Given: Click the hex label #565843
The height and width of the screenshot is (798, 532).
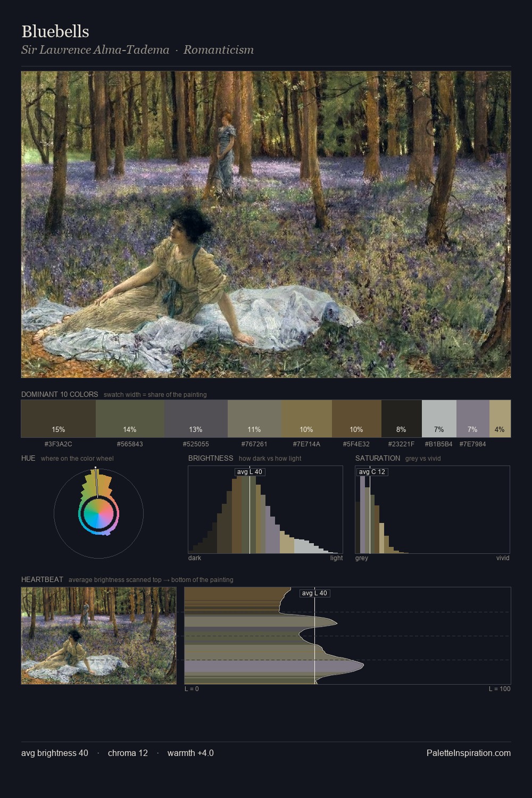Looking at the screenshot, I should pos(130,444).
